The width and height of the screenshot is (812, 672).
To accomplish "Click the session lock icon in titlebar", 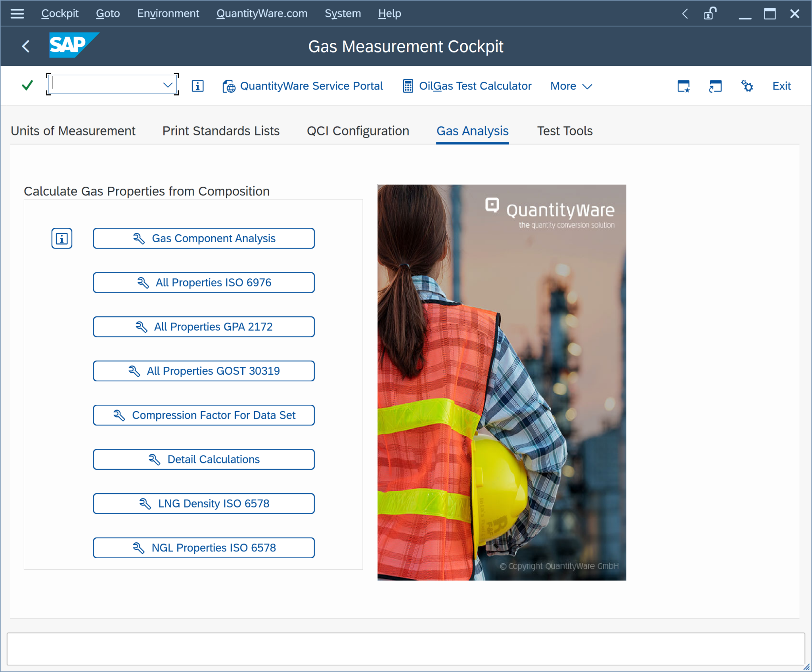I will pos(710,13).
